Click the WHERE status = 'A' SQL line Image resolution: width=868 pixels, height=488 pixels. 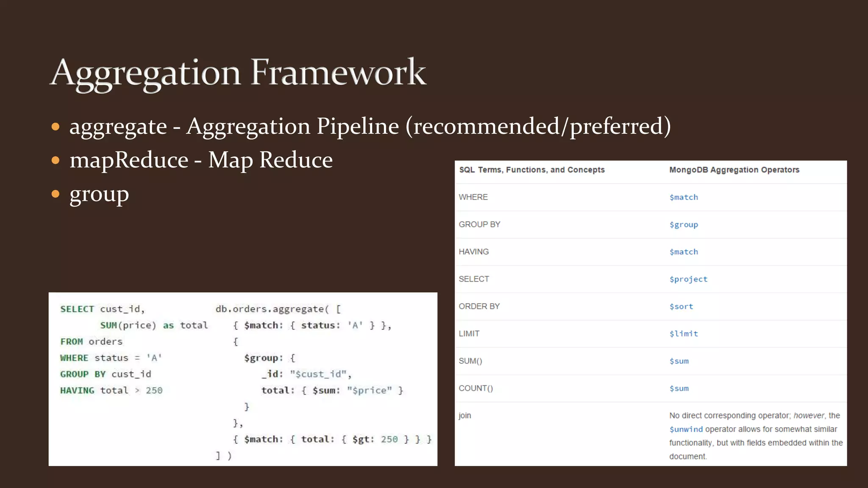111,358
